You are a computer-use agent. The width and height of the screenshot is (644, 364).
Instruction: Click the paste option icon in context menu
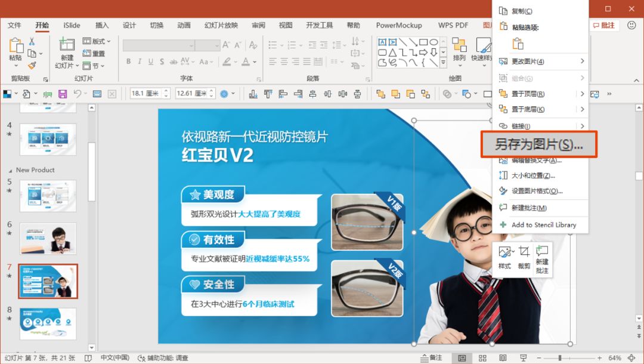click(x=518, y=44)
